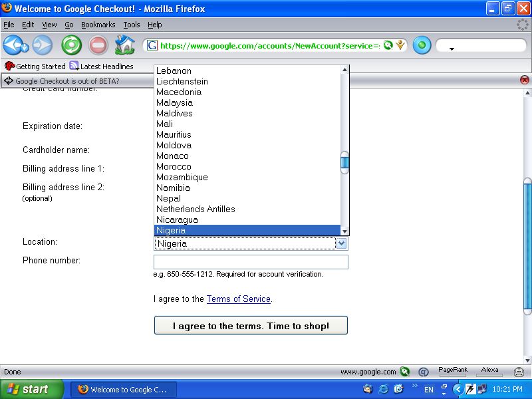Expand hidden tray icons arrow
Image resolution: width=532 pixels, height=399 pixels.
click(x=458, y=389)
